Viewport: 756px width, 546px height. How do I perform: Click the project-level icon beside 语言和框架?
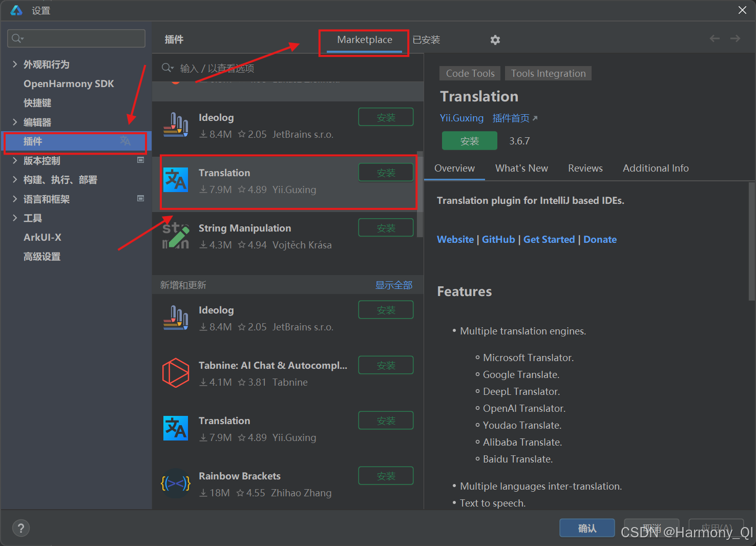141,198
